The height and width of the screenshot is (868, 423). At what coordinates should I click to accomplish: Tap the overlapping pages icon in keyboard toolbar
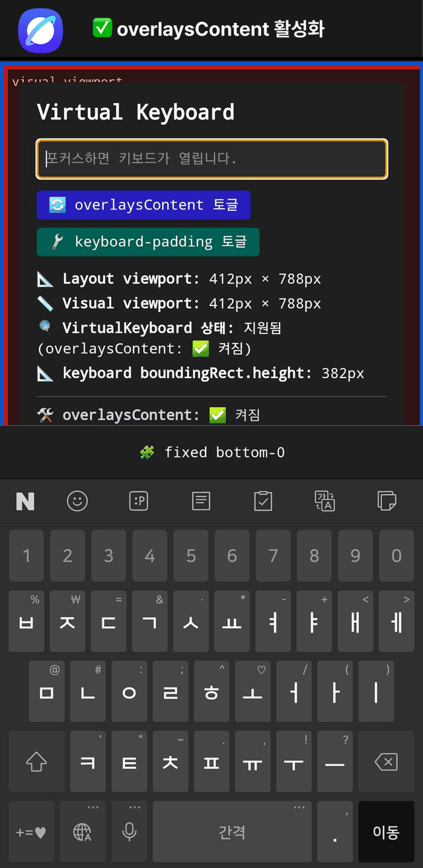pyautogui.click(x=386, y=501)
